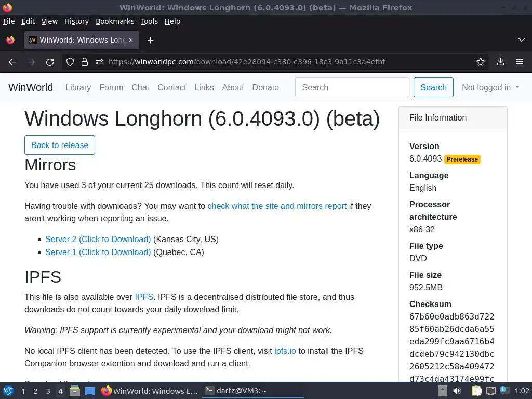The height and width of the screenshot is (399, 532).
Task: Click the 1:02 taskbar clock
Action: pyautogui.click(x=522, y=391)
